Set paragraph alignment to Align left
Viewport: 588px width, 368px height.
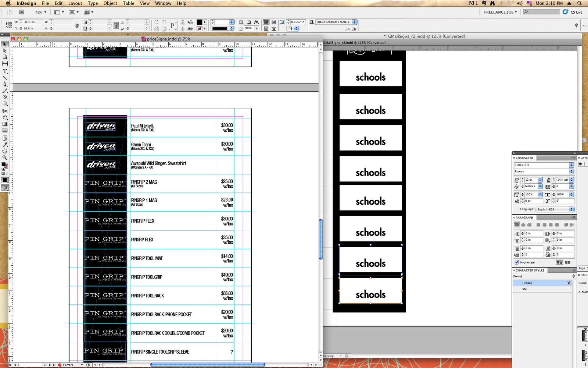coord(517,225)
